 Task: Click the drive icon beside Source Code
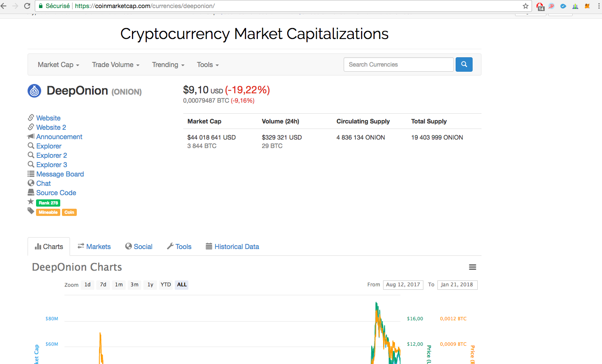pos(31,192)
